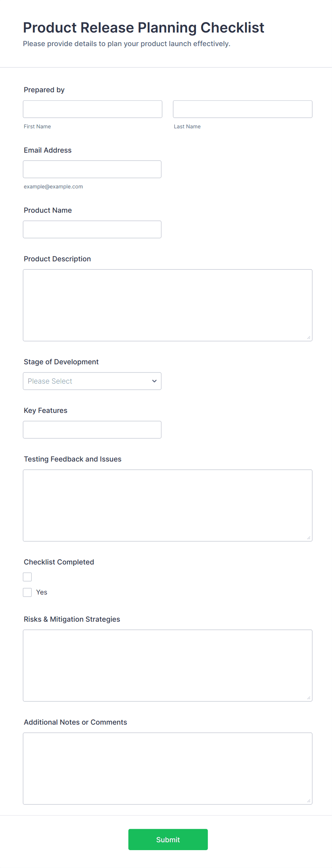Click the Risks & Mitigation Strategies textarea
Image resolution: width=332 pixels, height=868 pixels.
167,665
